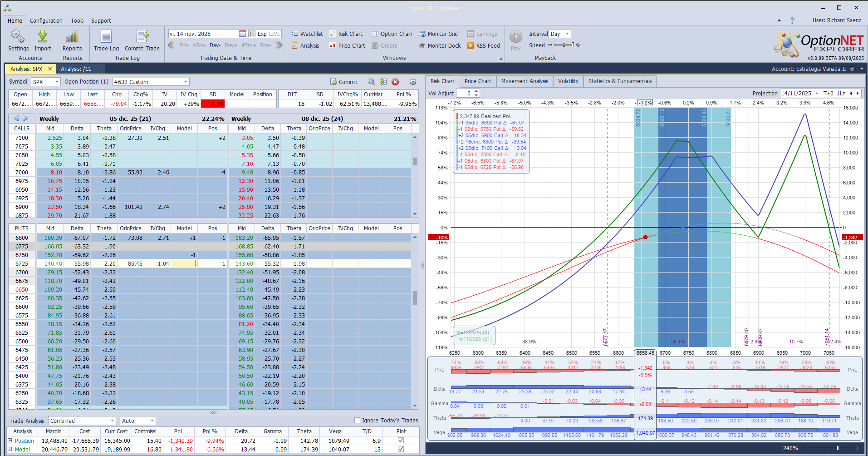Image resolution: width=868 pixels, height=456 pixels.
Task: Open the Trade Analysis Combined dropdown
Action: coord(112,421)
